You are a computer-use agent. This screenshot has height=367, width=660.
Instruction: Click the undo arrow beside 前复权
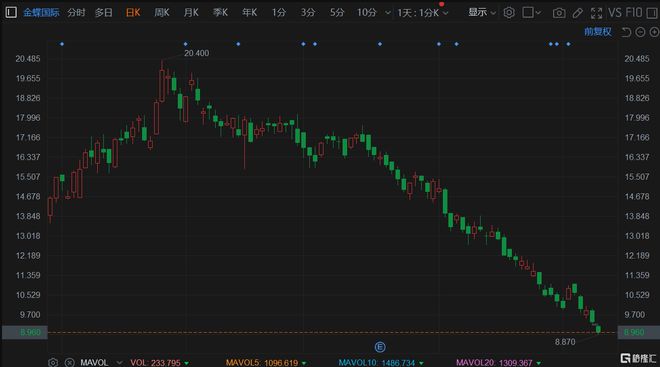click(626, 32)
